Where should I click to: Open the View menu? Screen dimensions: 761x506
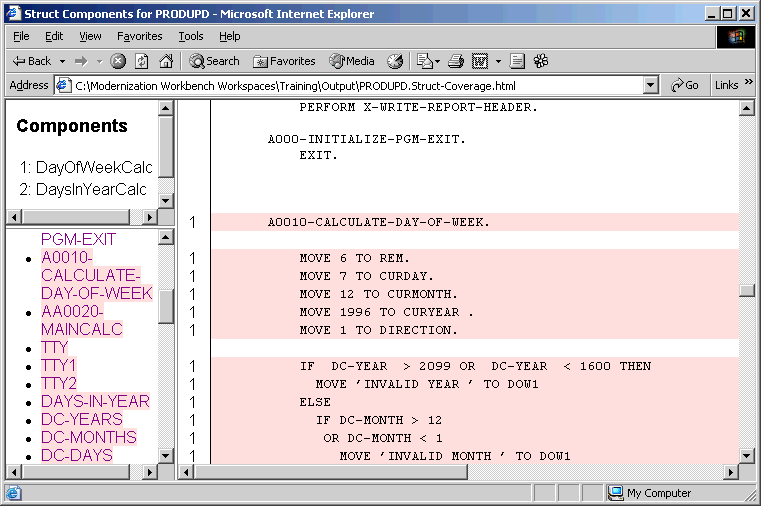tap(90, 36)
